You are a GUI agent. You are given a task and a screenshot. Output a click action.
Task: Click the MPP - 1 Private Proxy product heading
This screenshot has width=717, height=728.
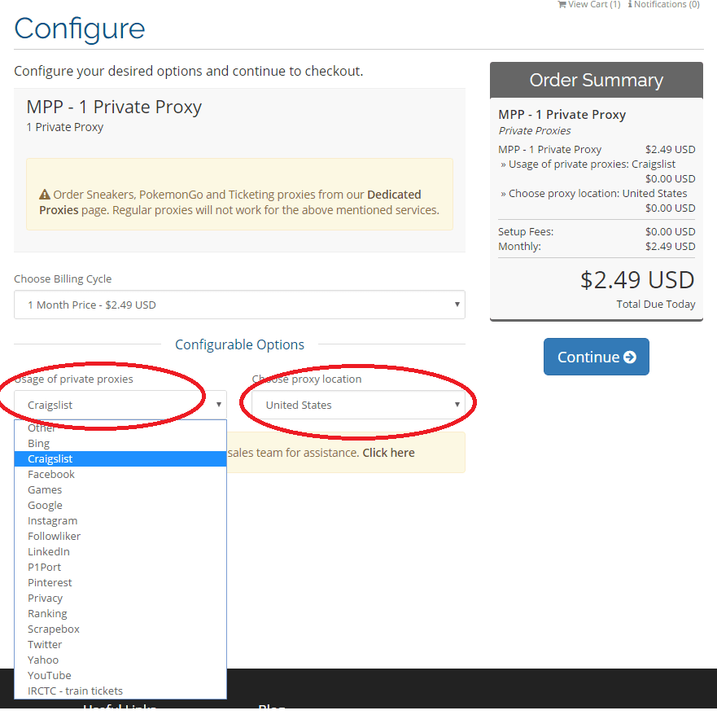pyautogui.click(x=114, y=107)
